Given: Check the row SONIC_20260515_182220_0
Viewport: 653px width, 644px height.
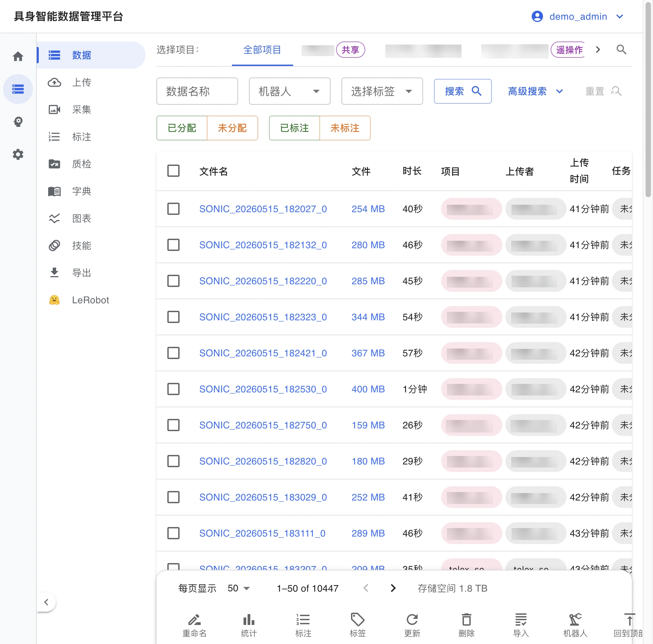Looking at the screenshot, I should click(x=173, y=281).
